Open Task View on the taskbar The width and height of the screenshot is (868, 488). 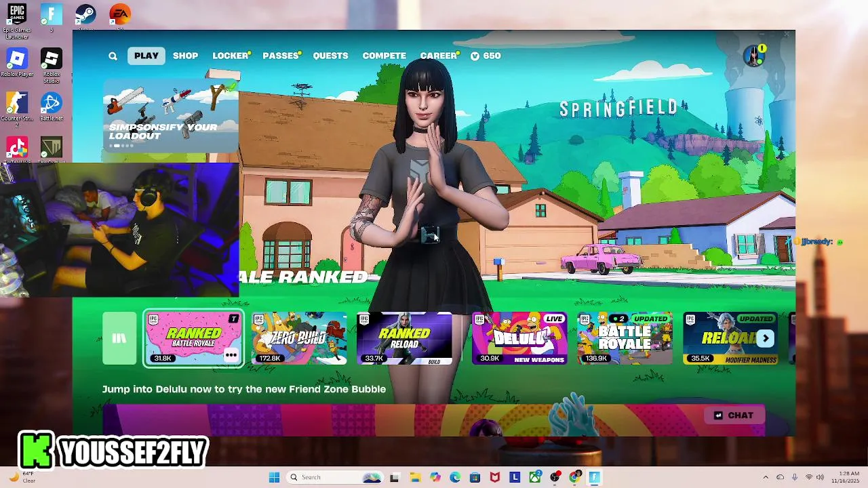coord(394,477)
